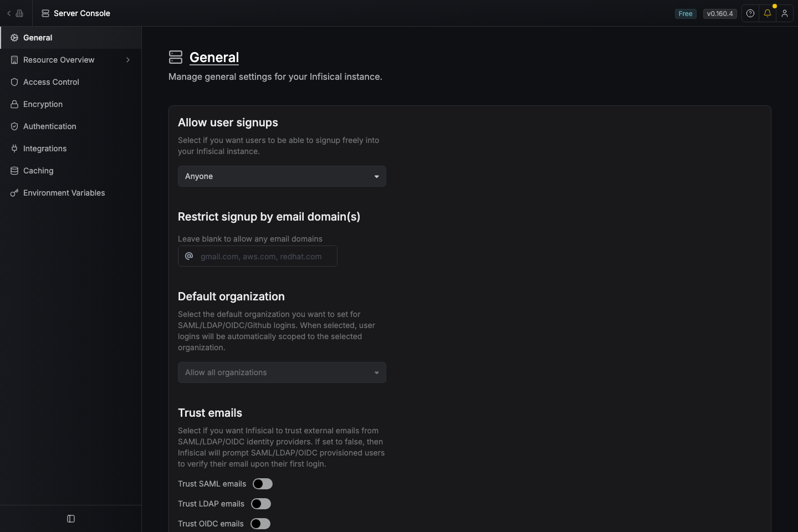
Task: Open the Anyone signup dropdown
Action: 282,176
